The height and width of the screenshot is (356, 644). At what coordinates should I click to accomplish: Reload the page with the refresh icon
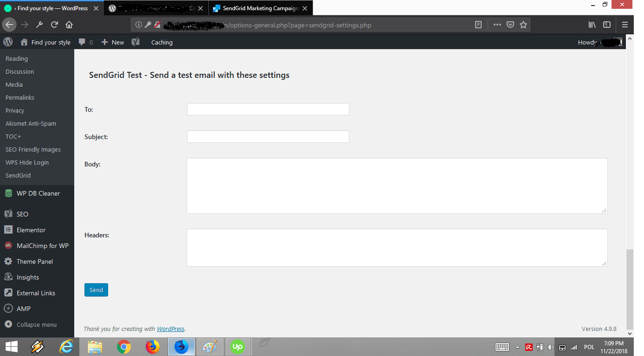54,25
